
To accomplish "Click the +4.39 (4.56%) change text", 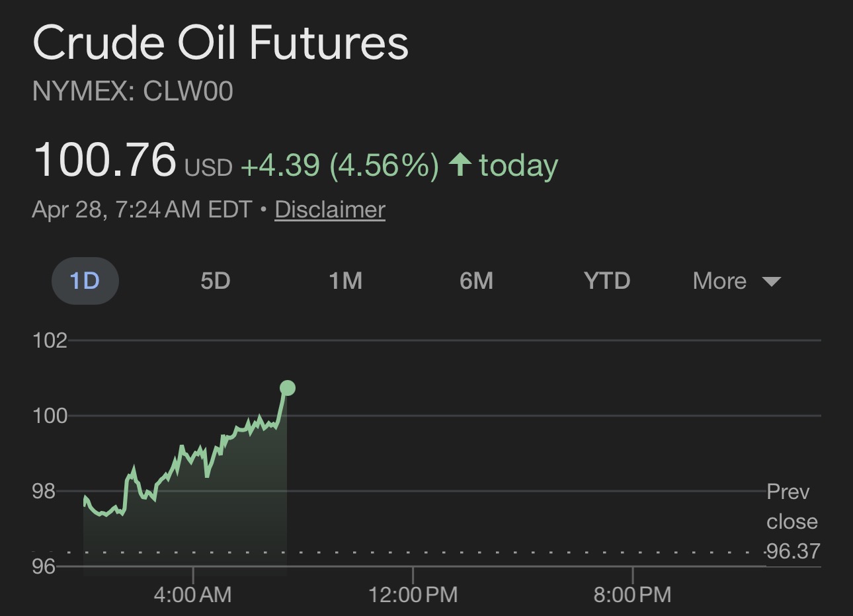I will tap(339, 165).
